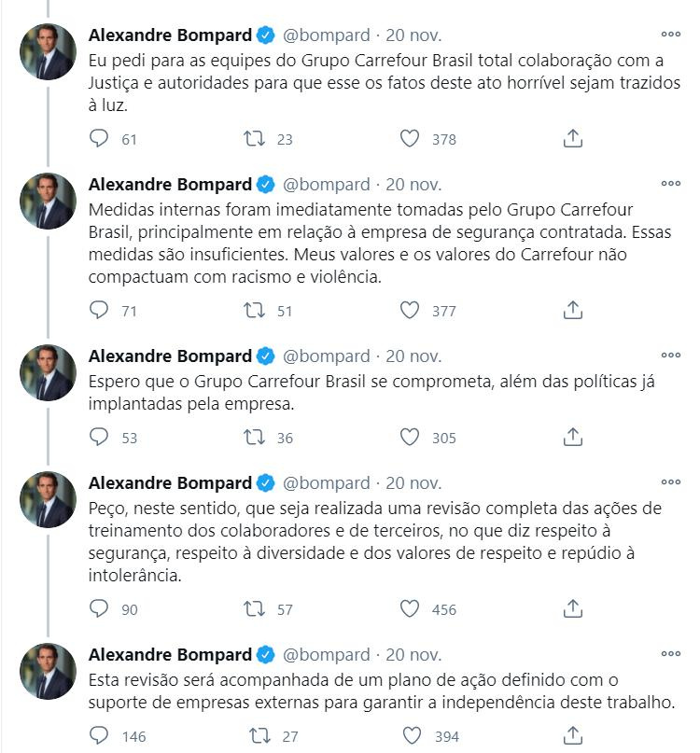Retweet the tweet with 57 retweets
Image resolution: width=700 pixels, height=753 pixels.
(253, 608)
